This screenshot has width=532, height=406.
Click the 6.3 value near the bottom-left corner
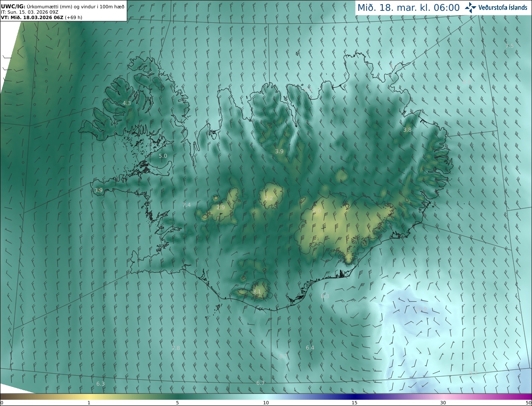(x=101, y=384)
